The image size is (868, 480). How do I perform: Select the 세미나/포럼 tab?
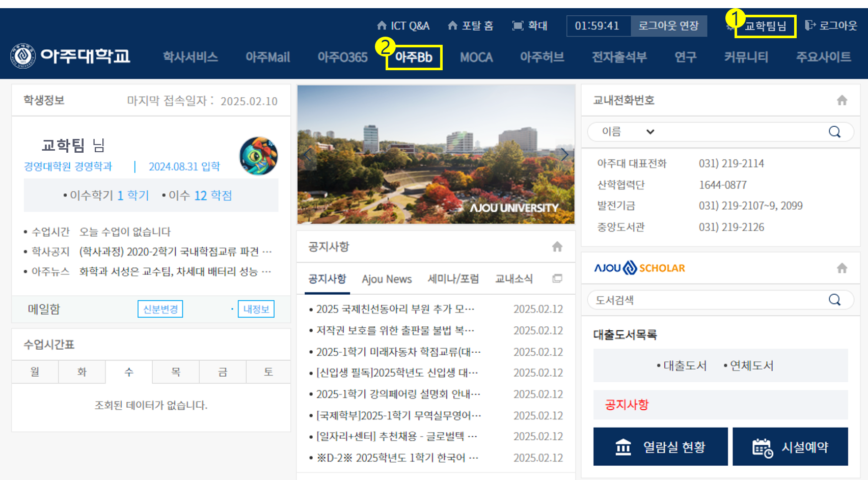point(453,279)
